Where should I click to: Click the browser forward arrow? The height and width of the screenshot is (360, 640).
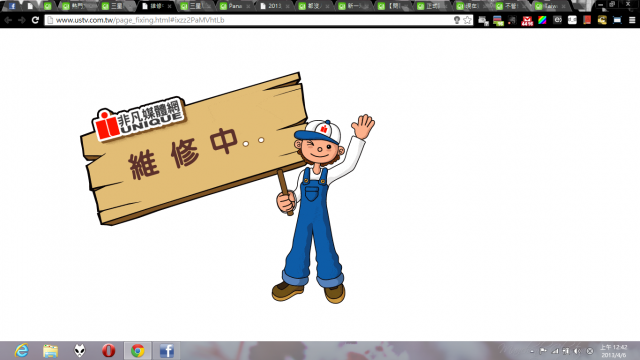[22, 20]
